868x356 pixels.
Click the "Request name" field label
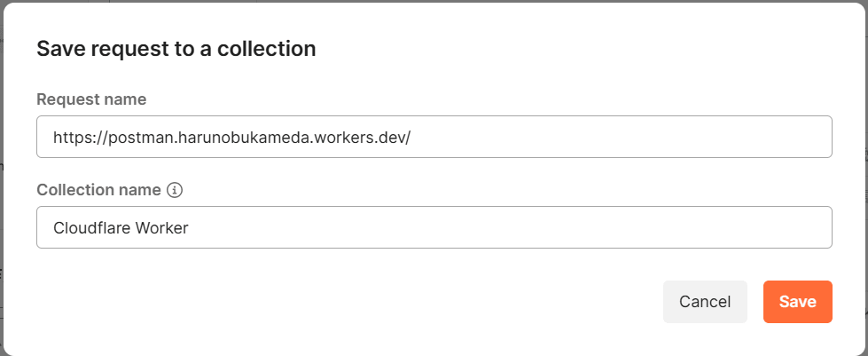tap(91, 99)
